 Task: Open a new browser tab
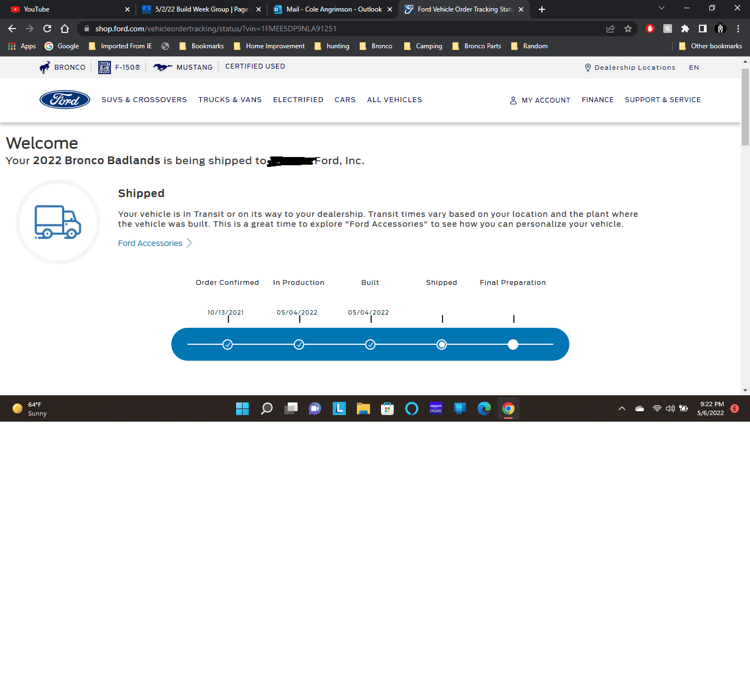[x=542, y=9]
